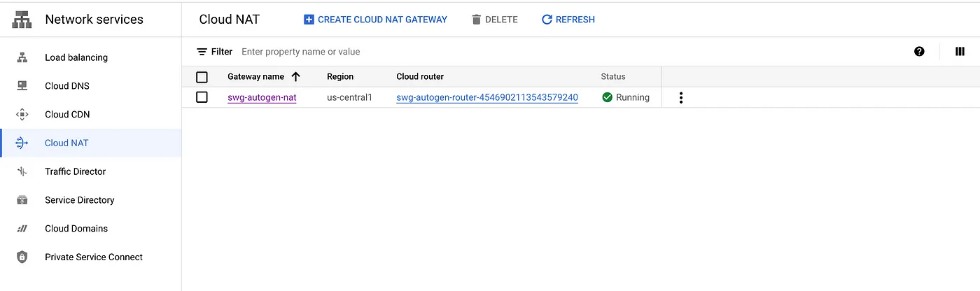The image size is (980, 291).
Task: Open the swg-autogen-nat gateway link
Action: click(x=262, y=97)
